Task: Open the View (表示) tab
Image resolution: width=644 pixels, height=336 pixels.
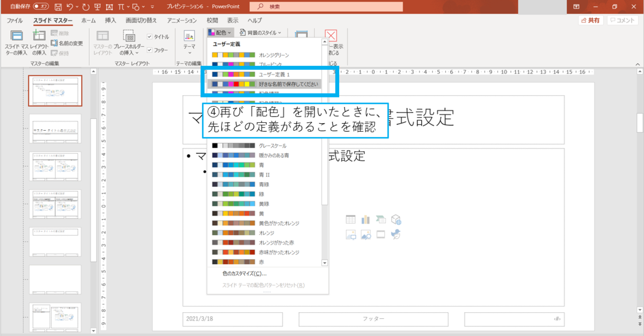Action: [233, 20]
